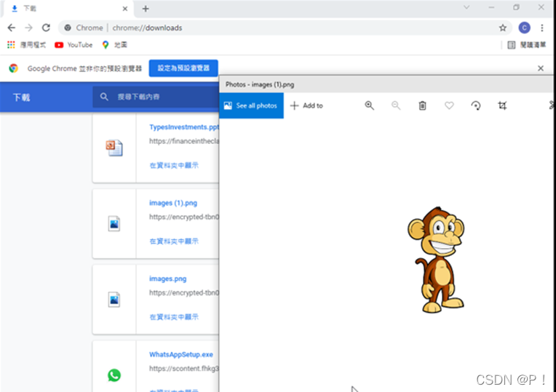Click the Chrome back arrow
Screen dimensions: 556x392
(x=12, y=28)
